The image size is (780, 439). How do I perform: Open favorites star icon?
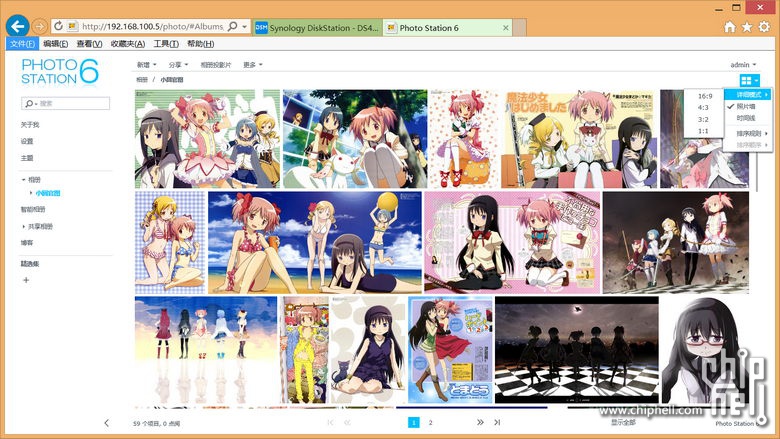click(x=747, y=27)
